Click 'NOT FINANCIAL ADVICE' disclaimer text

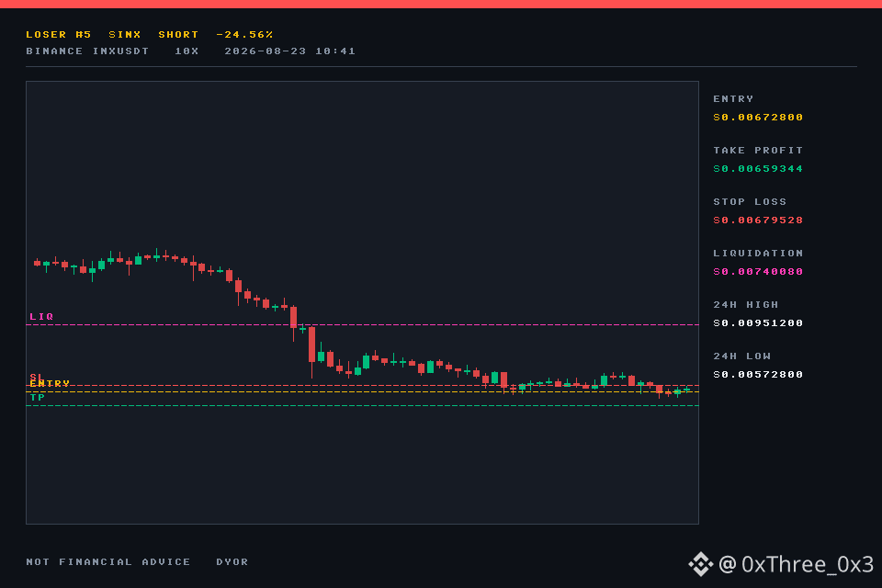coord(108,562)
